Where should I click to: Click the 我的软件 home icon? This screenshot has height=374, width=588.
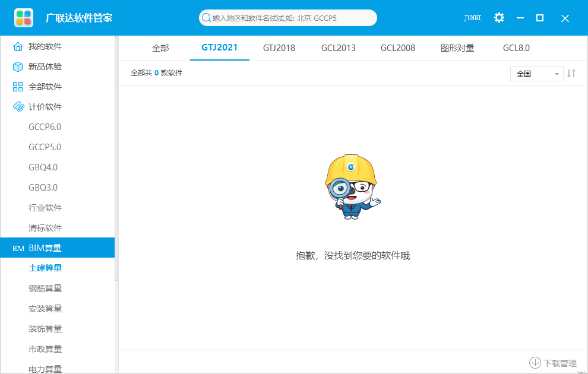coord(18,46)
